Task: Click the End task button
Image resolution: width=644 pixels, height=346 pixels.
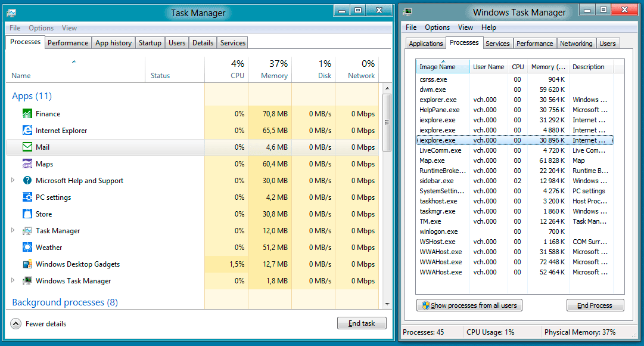Action: tap(362, 323)
